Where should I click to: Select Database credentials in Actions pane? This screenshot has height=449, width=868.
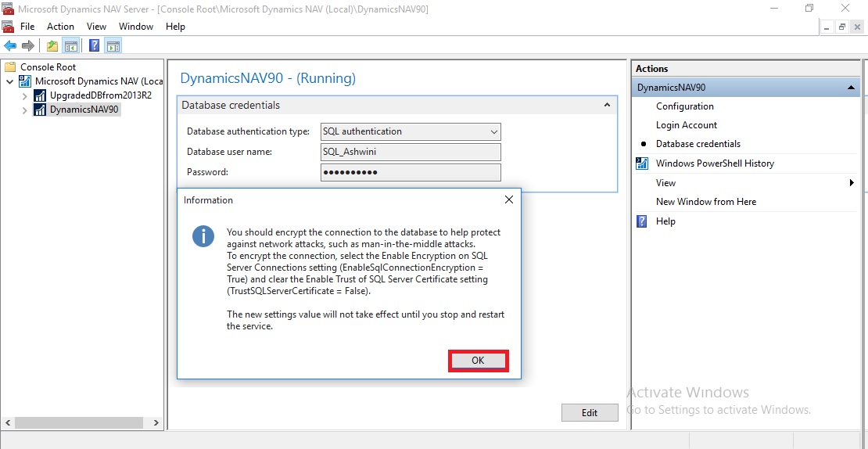coord(698,144)
